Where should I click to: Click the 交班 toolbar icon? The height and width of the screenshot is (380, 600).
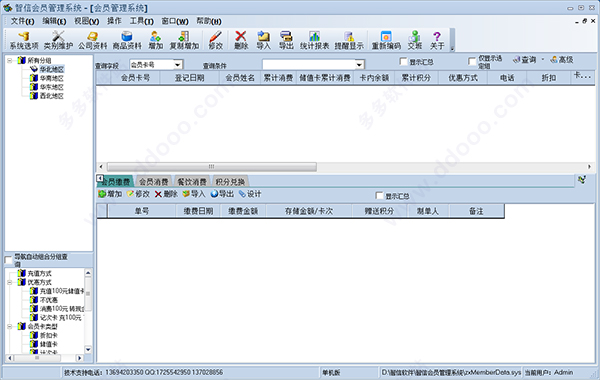(414, 40)
